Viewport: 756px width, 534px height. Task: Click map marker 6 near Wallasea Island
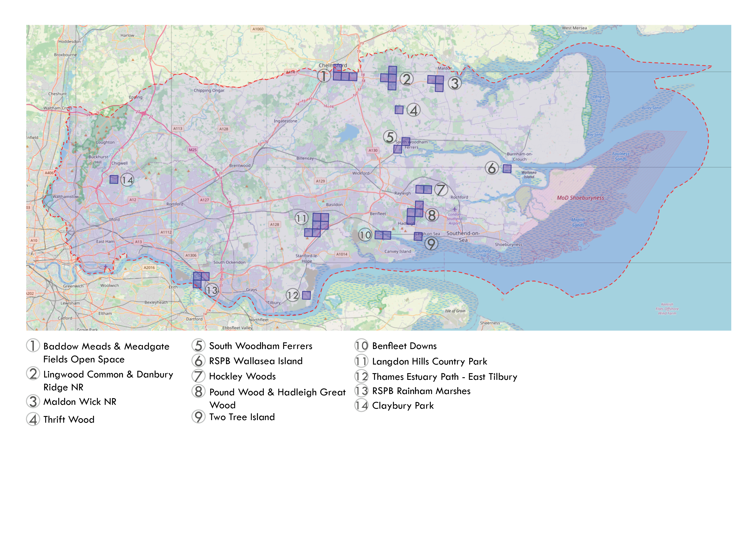pos(492,168)
